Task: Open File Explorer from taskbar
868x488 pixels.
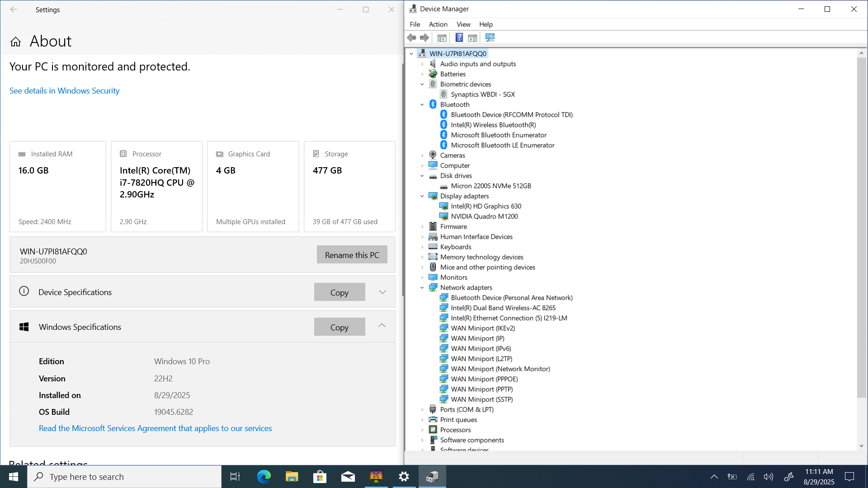Action: pos(292,477)
